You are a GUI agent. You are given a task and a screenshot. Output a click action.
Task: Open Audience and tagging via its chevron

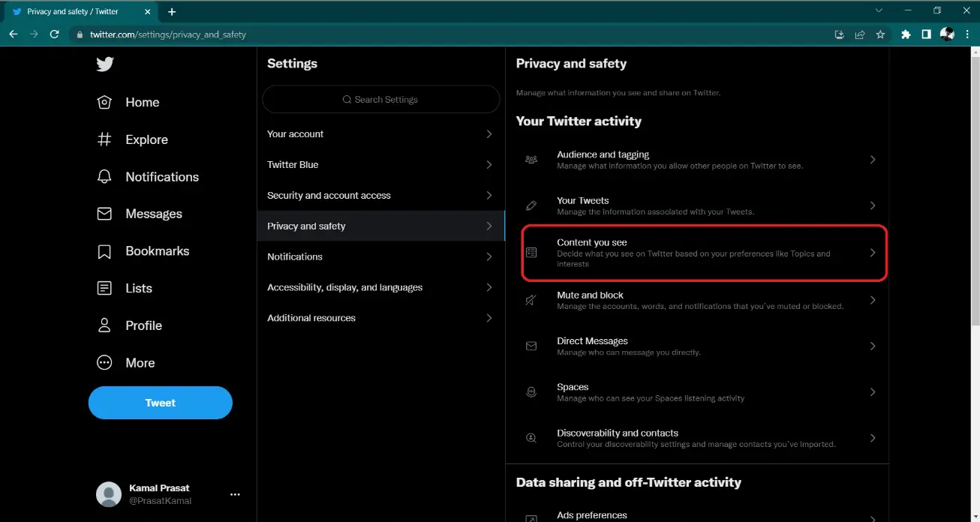pos(873,160)
